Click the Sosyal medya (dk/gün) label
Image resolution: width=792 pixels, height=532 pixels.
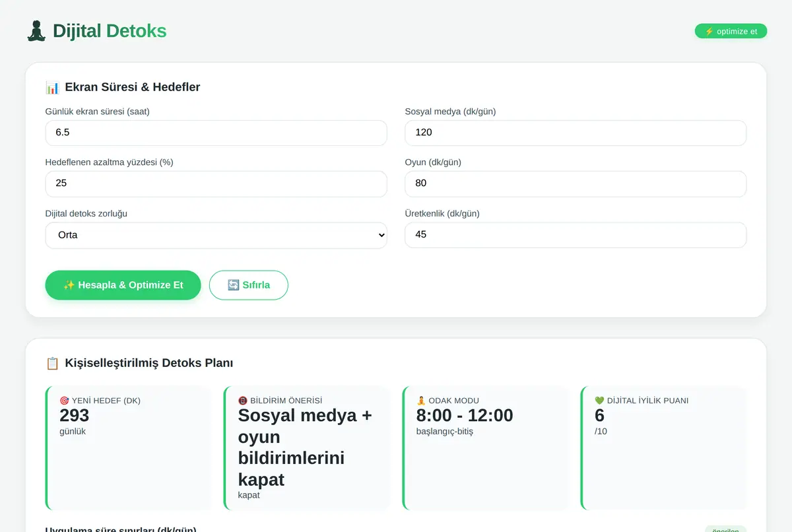[x=451, y=112]
